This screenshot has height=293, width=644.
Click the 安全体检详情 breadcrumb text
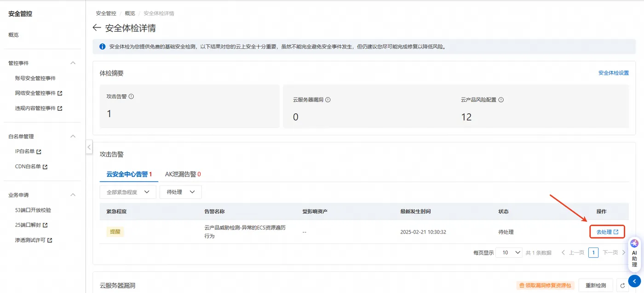[159, 13]
